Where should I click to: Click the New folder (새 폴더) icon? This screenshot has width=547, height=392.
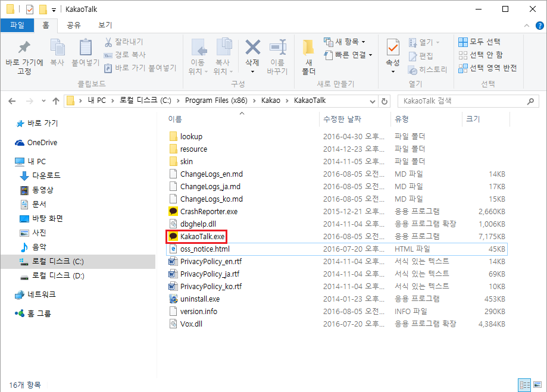point(309,48)
